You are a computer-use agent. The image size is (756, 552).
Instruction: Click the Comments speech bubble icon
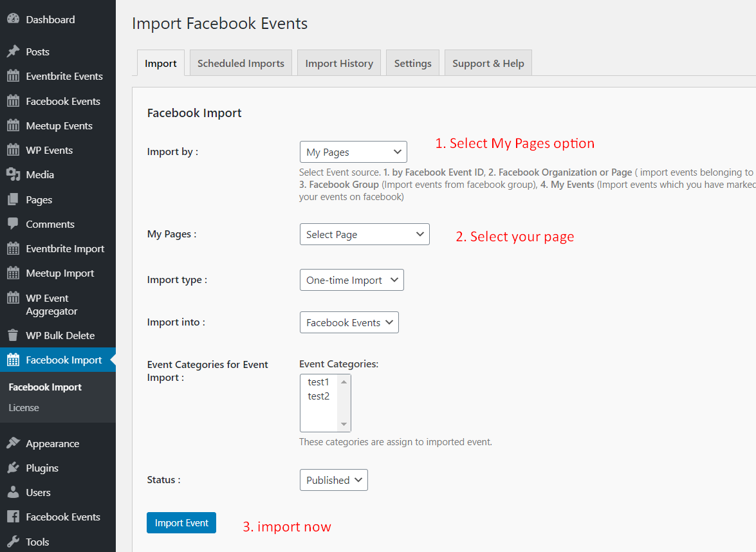pos(13,224)
